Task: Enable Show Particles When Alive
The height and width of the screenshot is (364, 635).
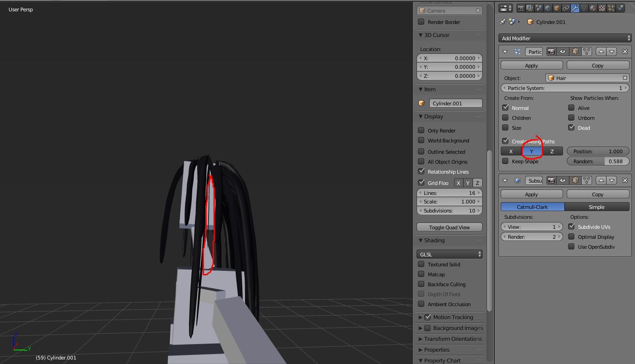Action: click(x=572, y=108)
